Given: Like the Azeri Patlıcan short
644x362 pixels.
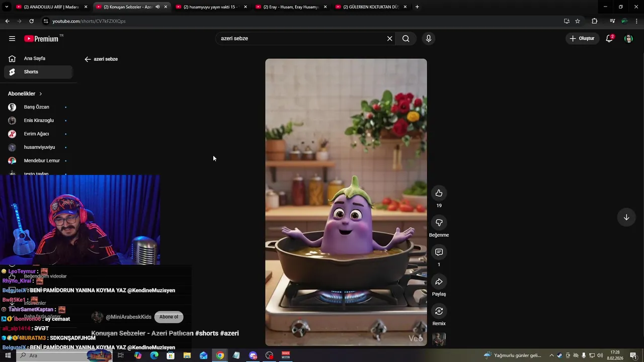Looking at the screenshot, I should [439, 193].
